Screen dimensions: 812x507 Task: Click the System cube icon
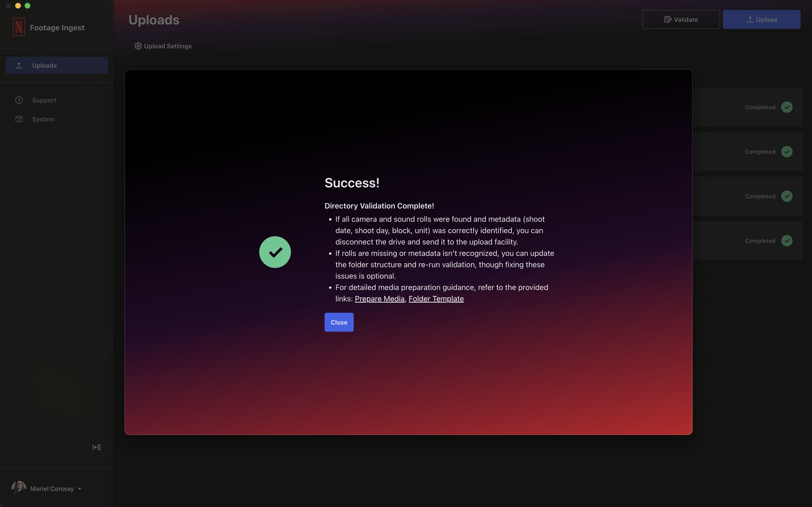19,119
